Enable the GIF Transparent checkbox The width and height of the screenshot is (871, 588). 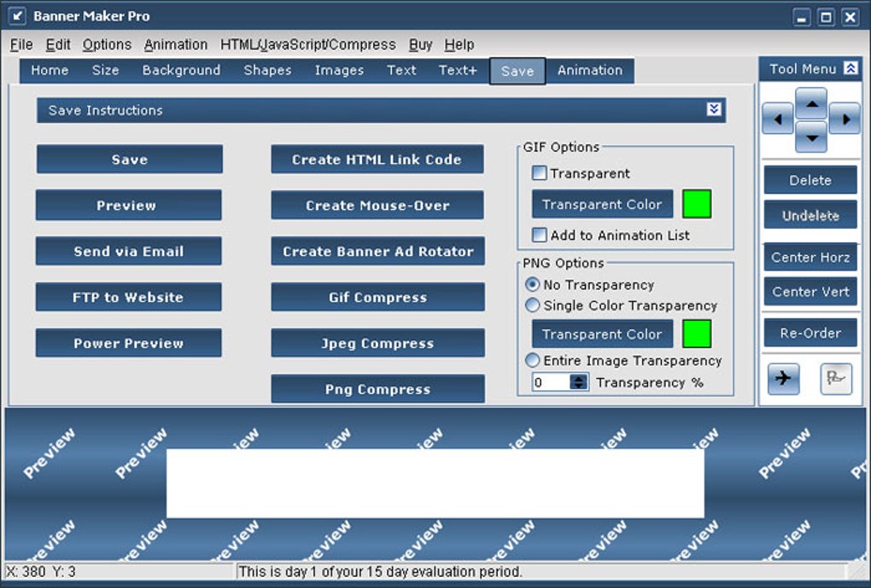539,172
